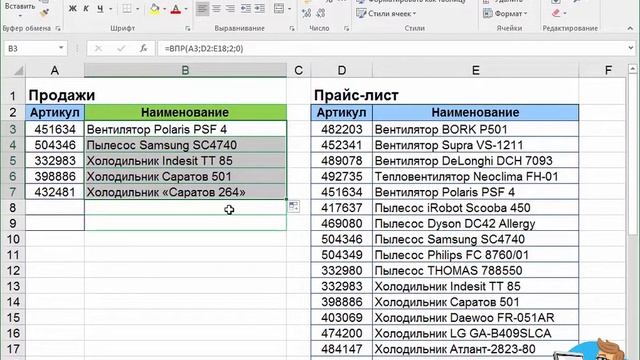Select green Наименование header in Продажи
Image resolution: width=640 pixels, height=360 pixels.
coord(185,112)
